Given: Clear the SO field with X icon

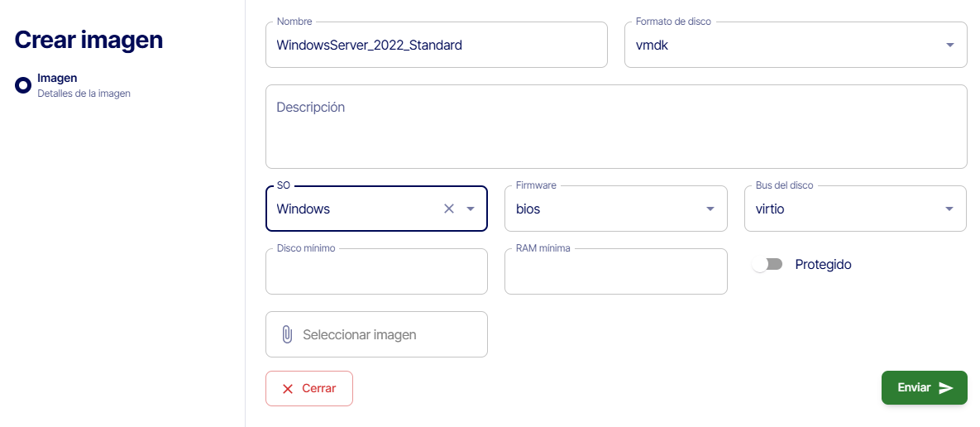Looking at the screenshot, I should [449, 209].
